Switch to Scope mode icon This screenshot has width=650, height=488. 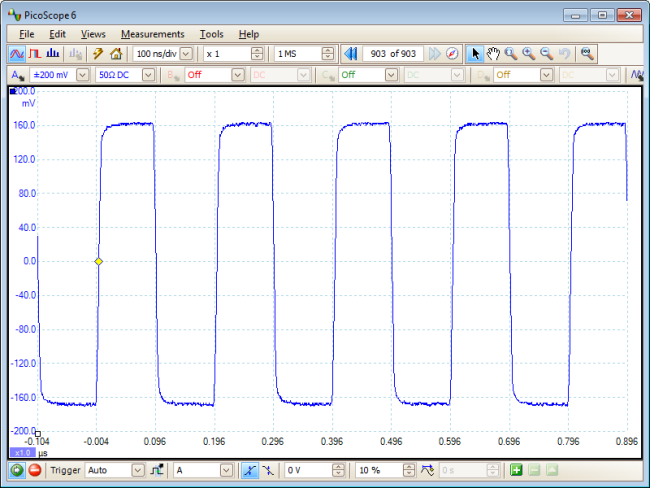tap(17, 53)
